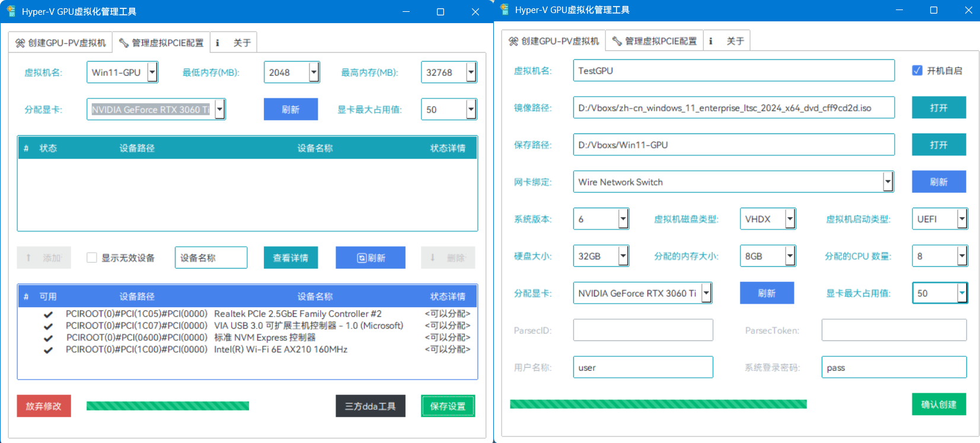Screen dimensions: 980x443
Task: Focus 保存路径 field D:/Vboxs/Win11-GPU
Action: (734, 145)
